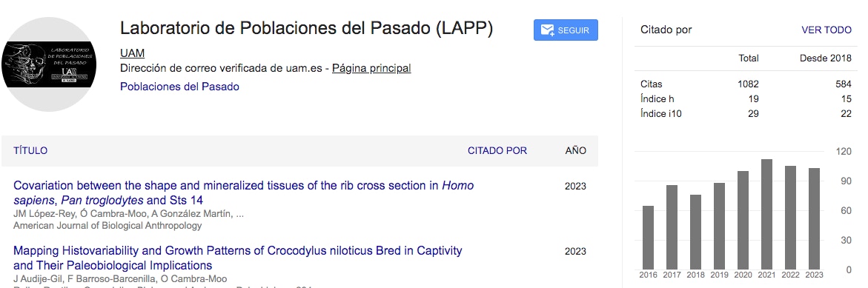
Task: Select the Poblaciones del Pasado interest tag
Action: pyautogui.click(x=179, y=87)
